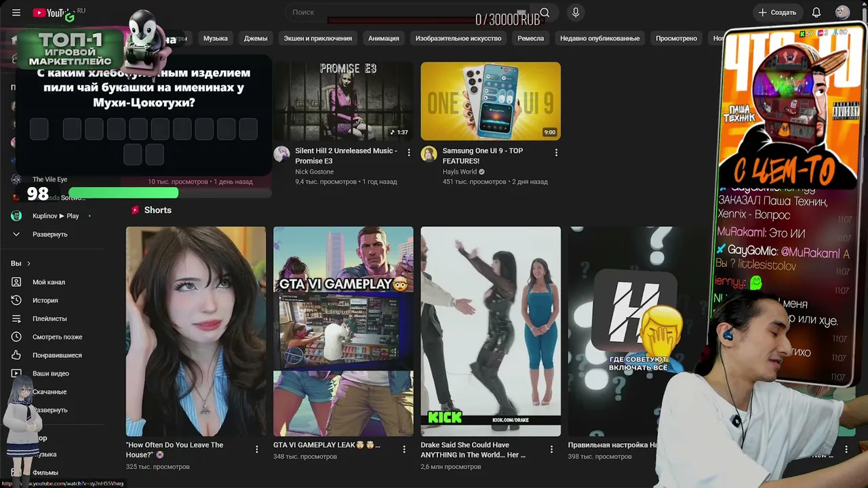The height and width of the screenshot is (488, 868).
Task: Expand subscriptions list with Развернуть chevron
Action: (x=16, y=234)
